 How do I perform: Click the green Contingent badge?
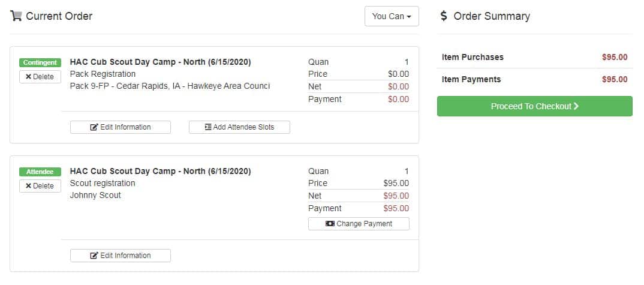(x=40, y=62)
